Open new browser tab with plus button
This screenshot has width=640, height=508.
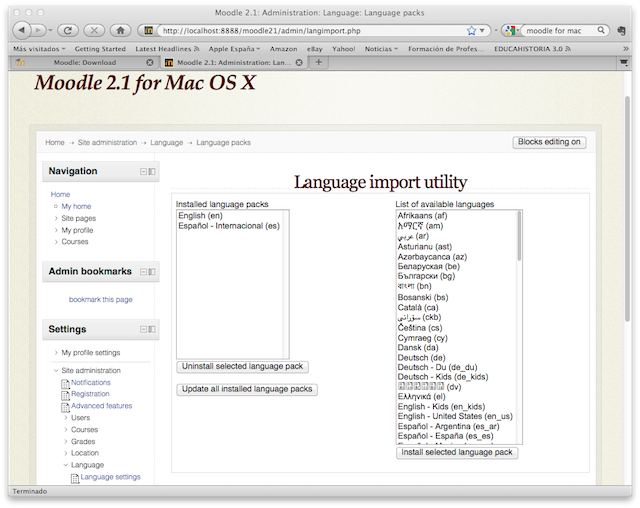(x=319, y=62)
